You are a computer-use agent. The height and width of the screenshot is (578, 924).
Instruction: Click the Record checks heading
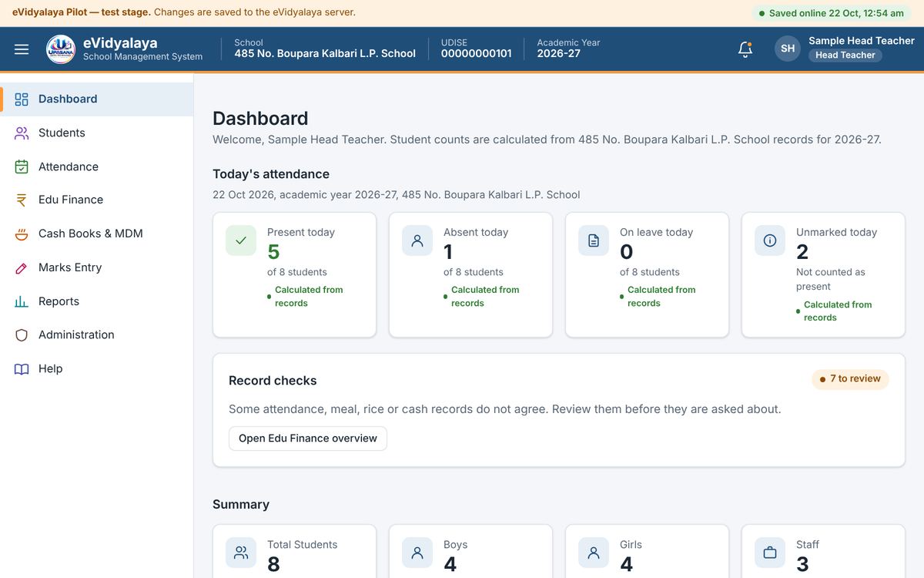point(273,381)
